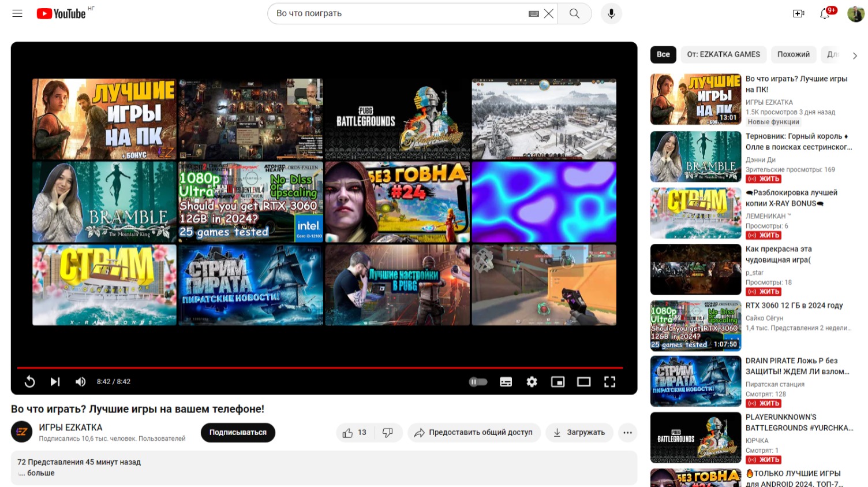Dislike the video

coord(388,432)
